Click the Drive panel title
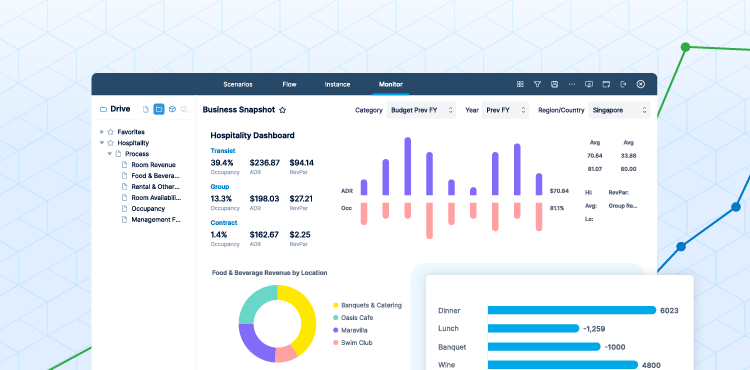This screenshot has width=750, height=370. [x=120, y=109]
